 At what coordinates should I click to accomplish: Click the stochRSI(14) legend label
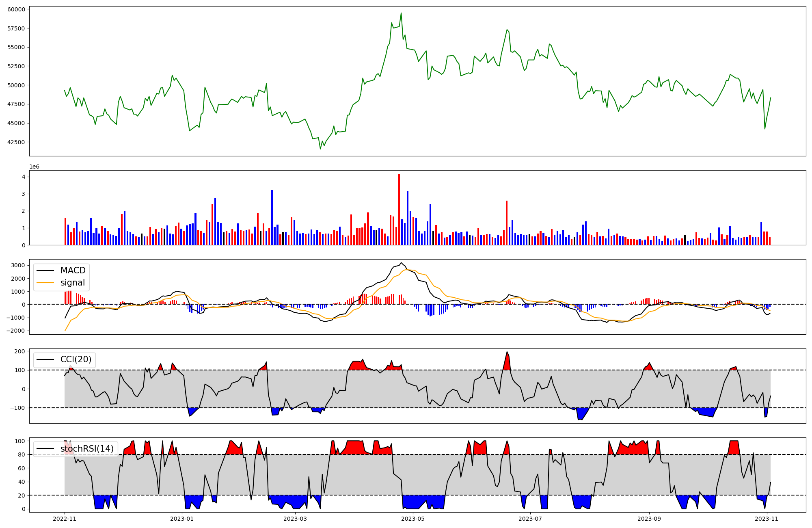[x=87, y=449]
